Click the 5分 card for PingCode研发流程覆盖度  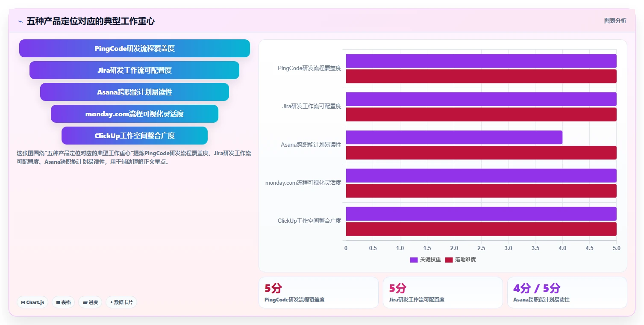(318, 292)
